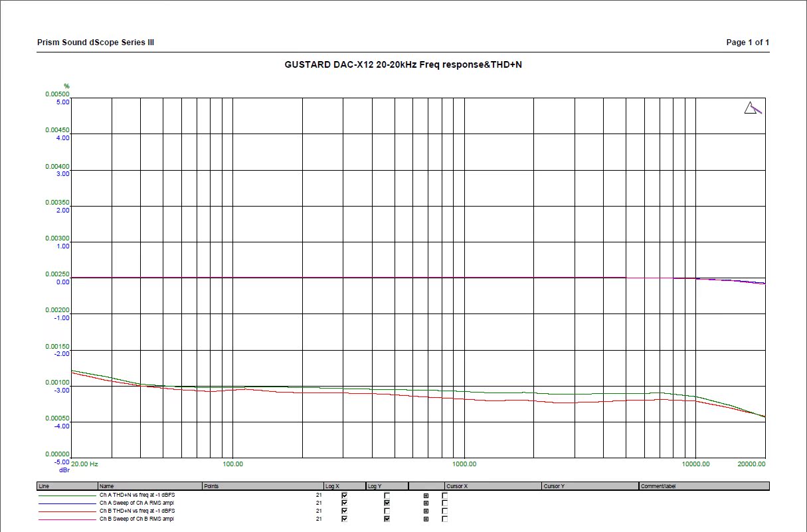Click the '20.00 Hz' x-axis label
807x532 pixels.
click(x=84, y=464)
